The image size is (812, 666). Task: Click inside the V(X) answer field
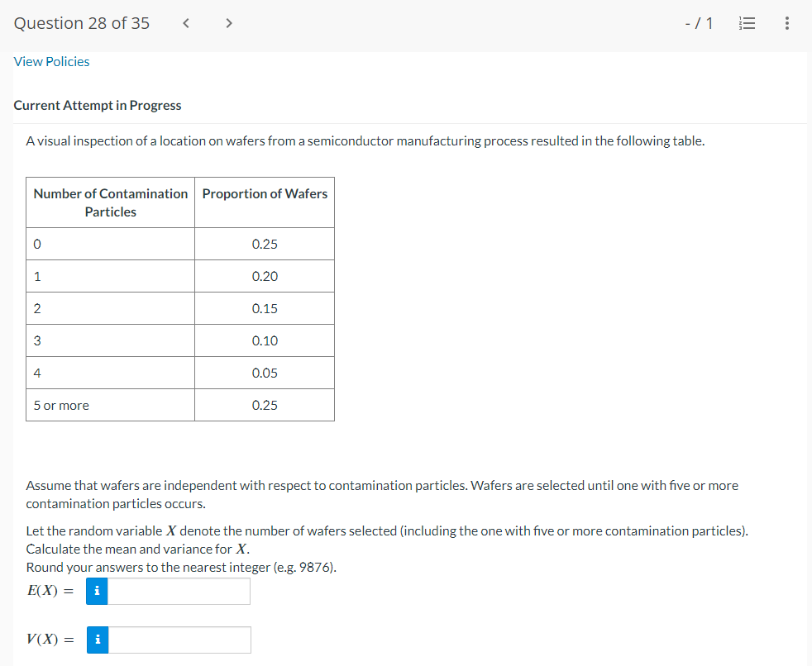coord(178,640)
